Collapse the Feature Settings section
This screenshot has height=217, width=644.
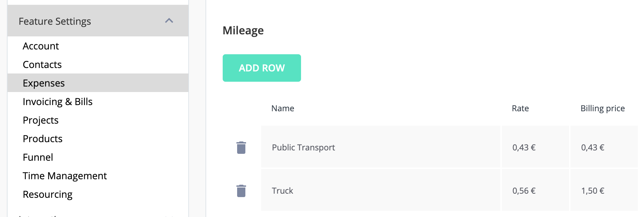point(169,21)
